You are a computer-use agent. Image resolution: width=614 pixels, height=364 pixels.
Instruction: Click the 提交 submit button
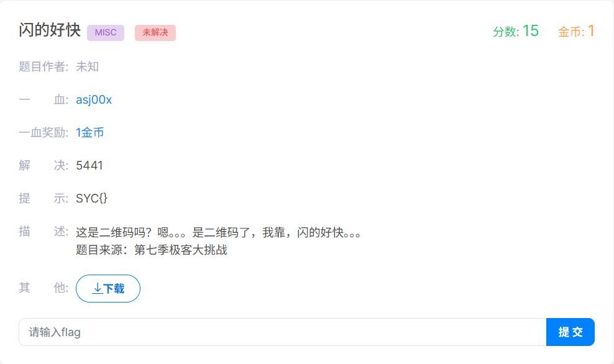570,332
